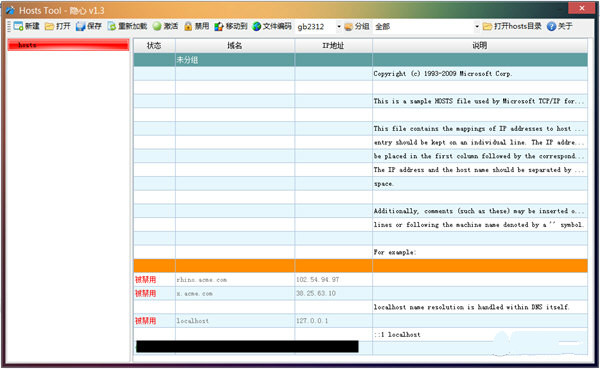Image resolution: width=600 pixels, height=369 pixels.
Task: Click the 127.0.0.1 IP cell
Action: 333,321
